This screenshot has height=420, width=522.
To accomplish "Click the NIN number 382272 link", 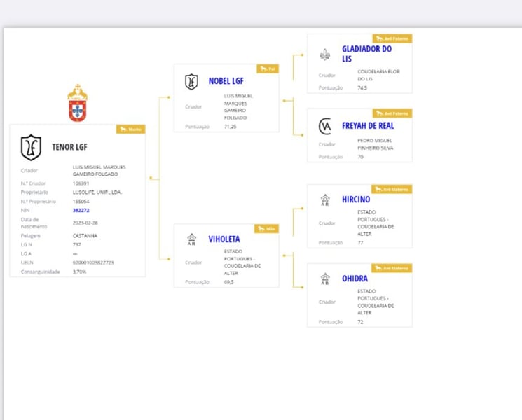I will (x=81, y=210).
